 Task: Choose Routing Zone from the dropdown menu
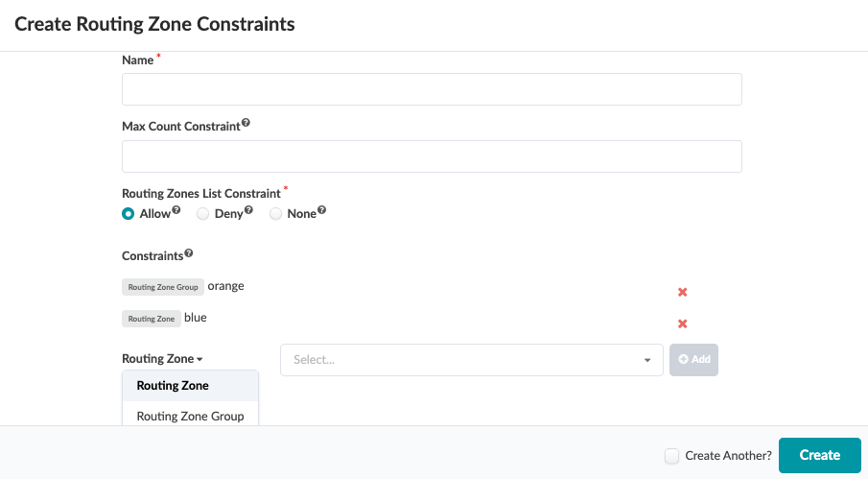click(x=173, y=386)
